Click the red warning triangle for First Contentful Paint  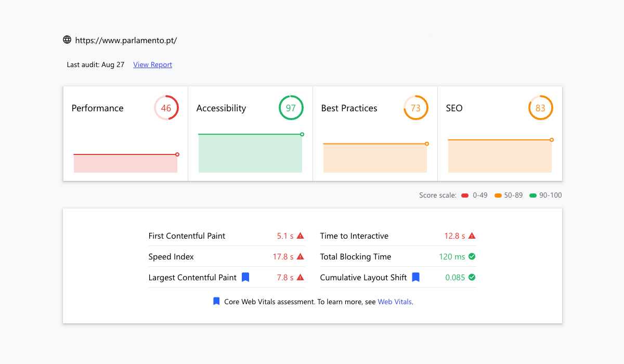click(x=300, y=236)
